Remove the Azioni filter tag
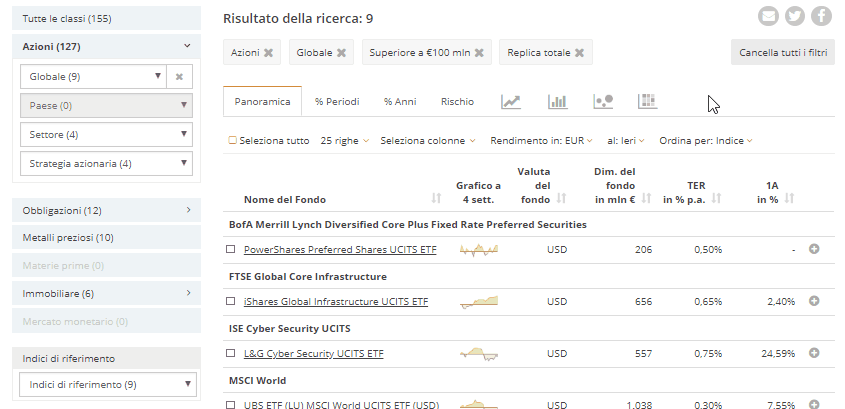Image resolution: width=845 pixels, height=409 pixels. 268,52
